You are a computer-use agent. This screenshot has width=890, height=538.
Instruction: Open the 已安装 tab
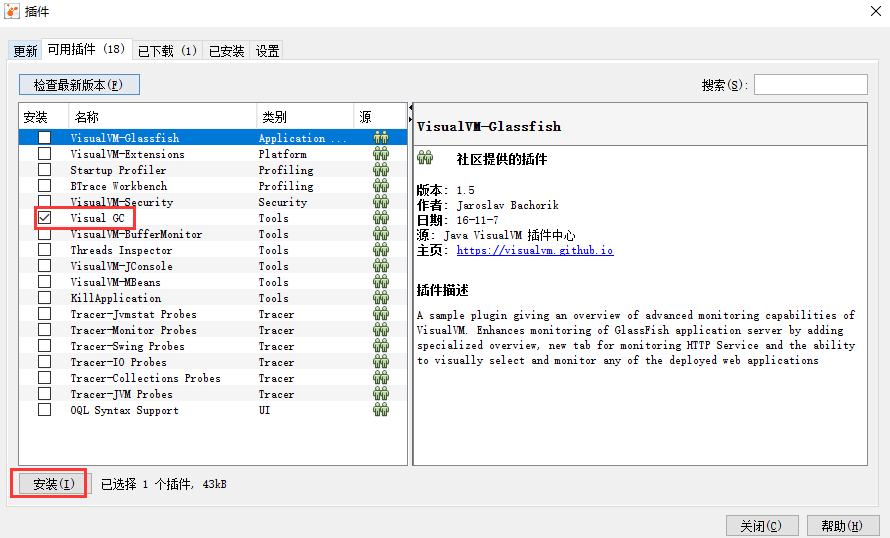coord(226,51)
